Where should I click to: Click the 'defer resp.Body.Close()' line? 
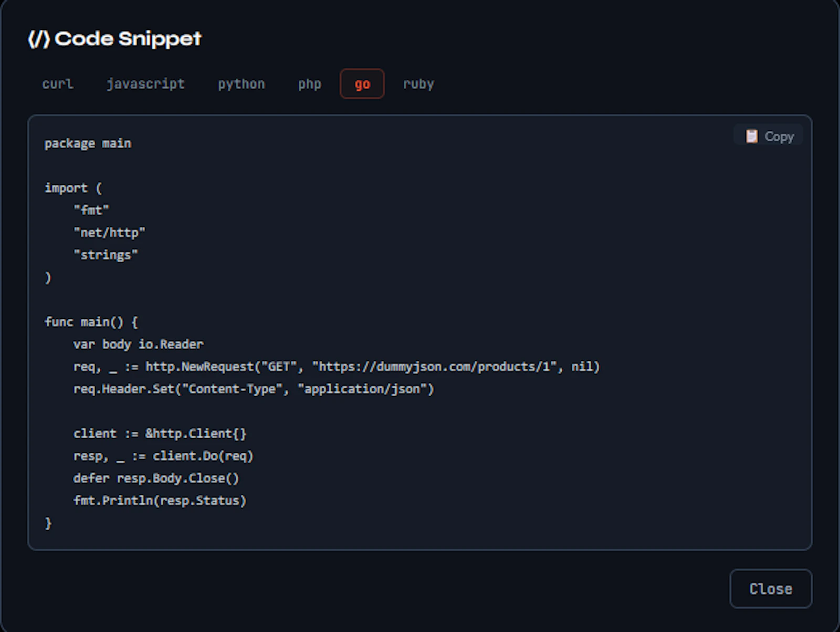[x=156, y=479]
